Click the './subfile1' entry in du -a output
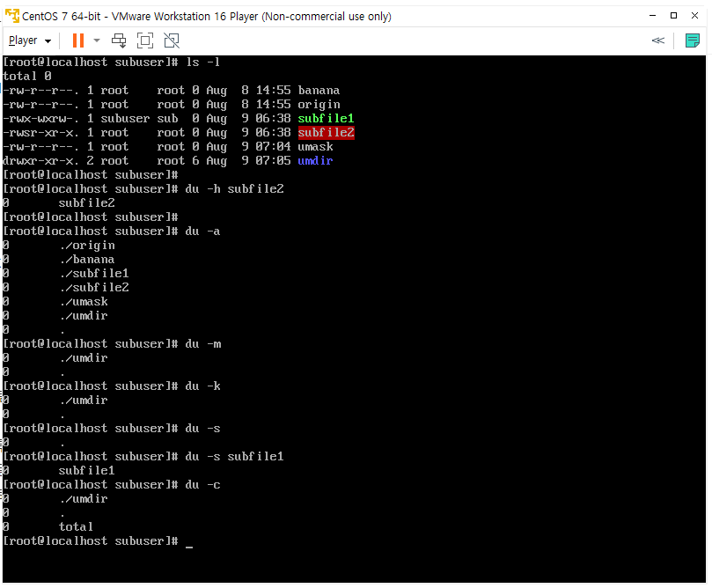The width and height of the screenshot is (712, 588). pos(94,274)
